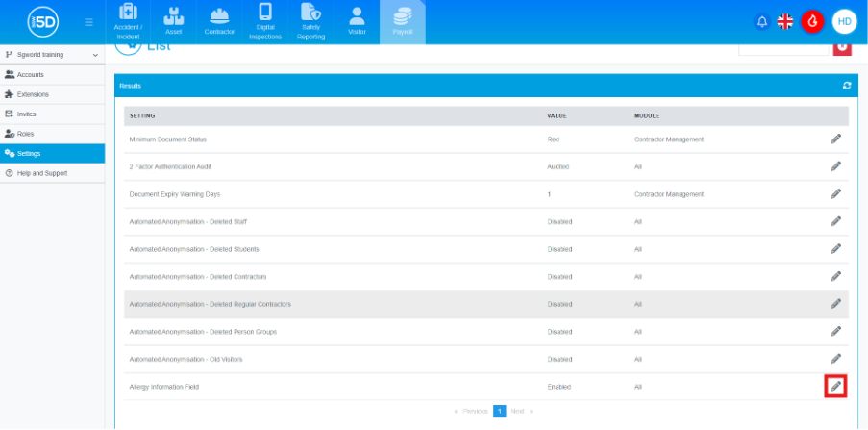This screenshot has height=430, width=868.
Task: Edit Deleted Regular Contractors anonymisation setting
Action: (x=836, y=304)
